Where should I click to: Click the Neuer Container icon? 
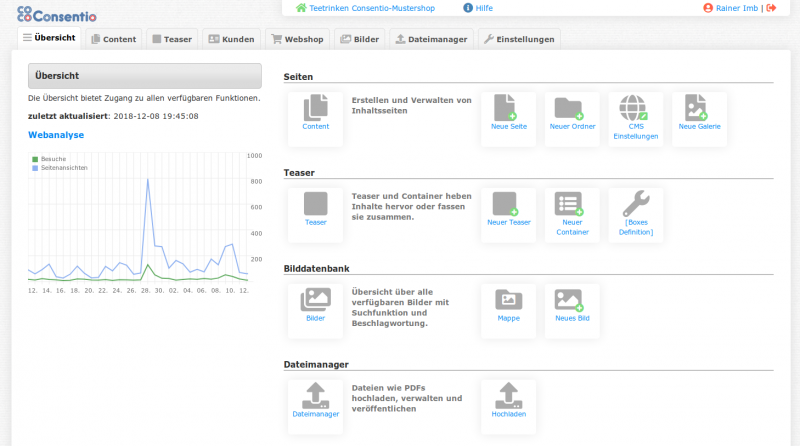click(572, 204)
